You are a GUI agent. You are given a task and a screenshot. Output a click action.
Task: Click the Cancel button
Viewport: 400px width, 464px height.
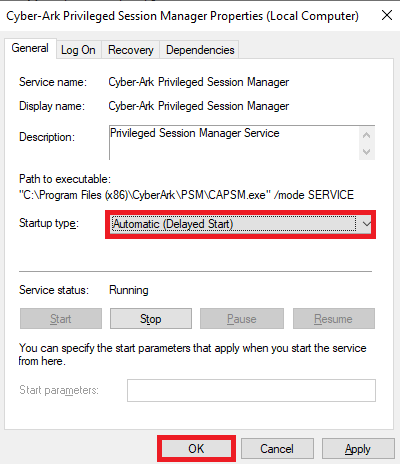click(277, 448)
